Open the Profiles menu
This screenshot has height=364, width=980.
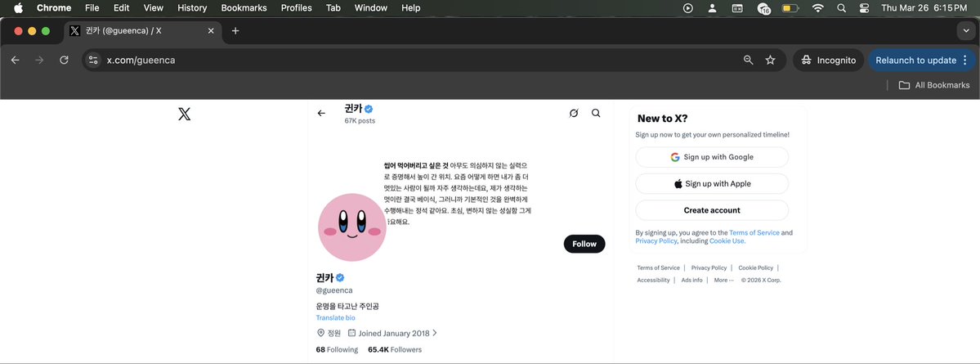[x=296, y=7]
